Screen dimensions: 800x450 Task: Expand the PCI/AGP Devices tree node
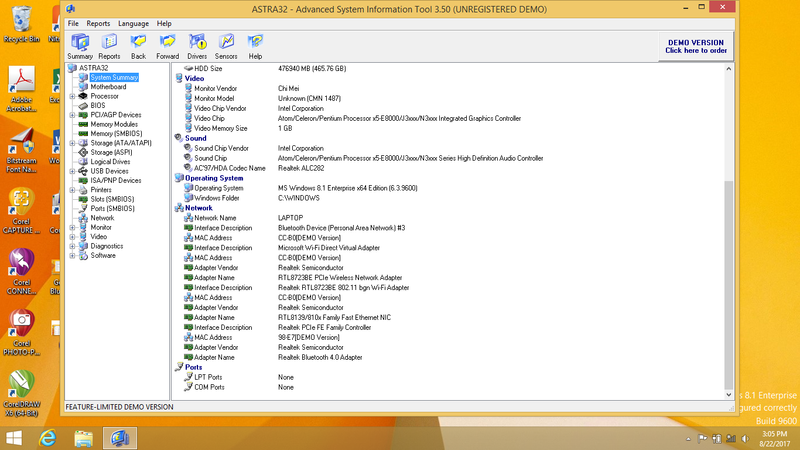pos(72,115)
